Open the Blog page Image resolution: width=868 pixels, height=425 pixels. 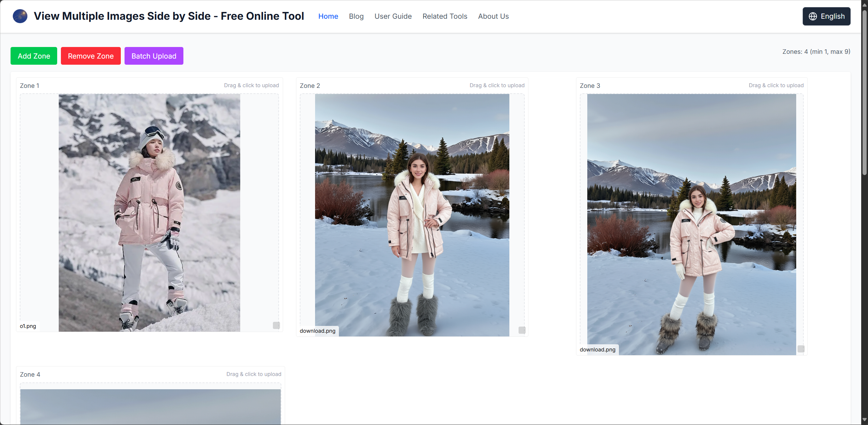[x=356, y=16]
